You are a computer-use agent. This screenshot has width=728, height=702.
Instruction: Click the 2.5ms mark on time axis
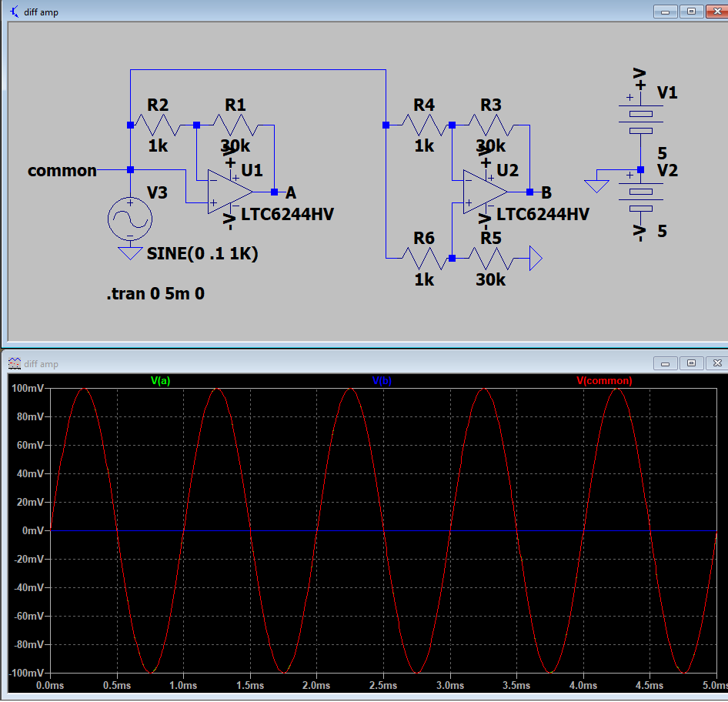(x=383, y=684)
